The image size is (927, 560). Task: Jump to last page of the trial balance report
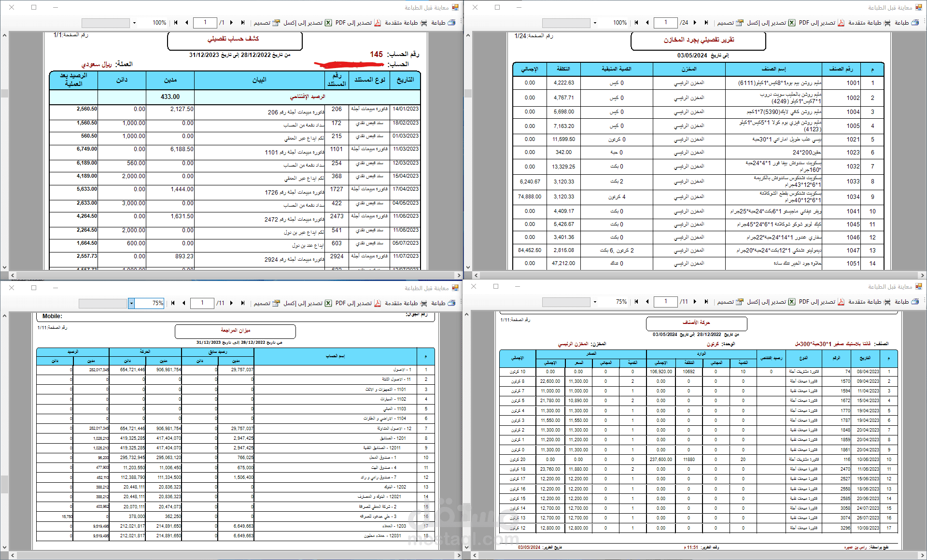point(243,303)
